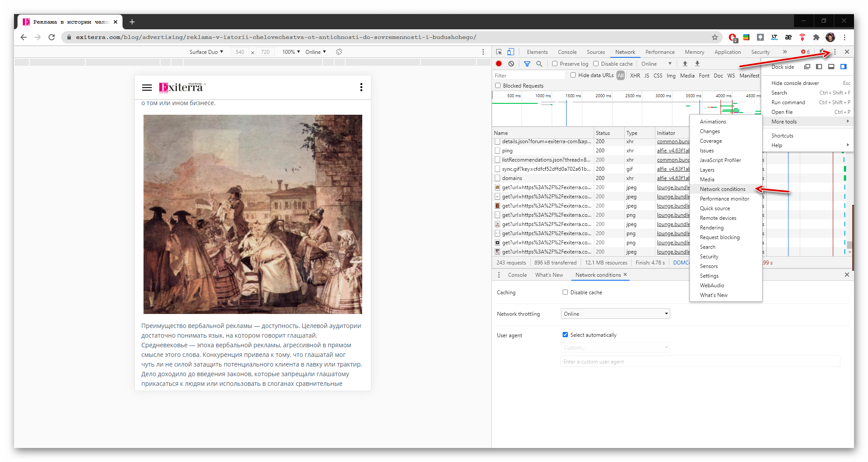Open Chrome's main menu
This screenshot has height=462, width=868.
(x=845, y=37)
